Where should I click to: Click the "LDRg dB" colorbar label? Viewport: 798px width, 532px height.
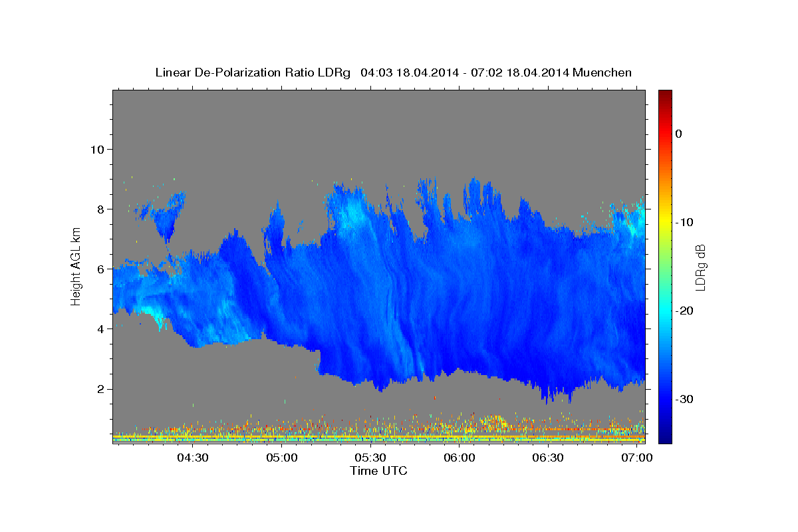700,267
